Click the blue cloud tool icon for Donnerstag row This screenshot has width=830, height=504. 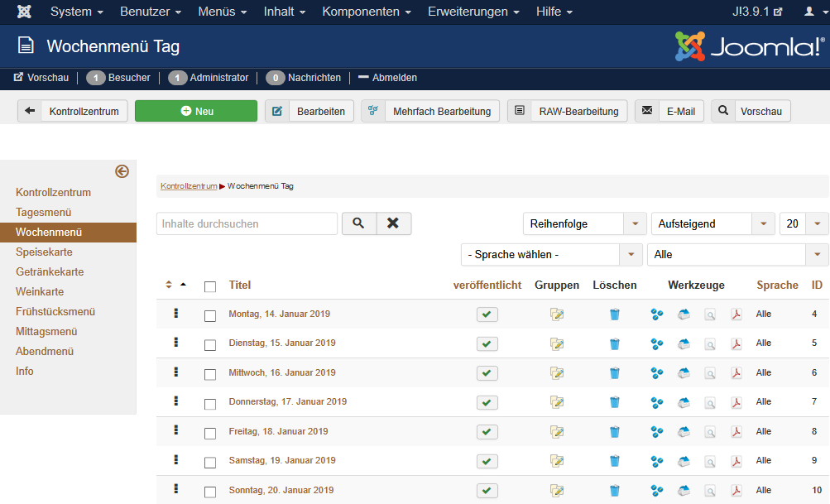684,402
